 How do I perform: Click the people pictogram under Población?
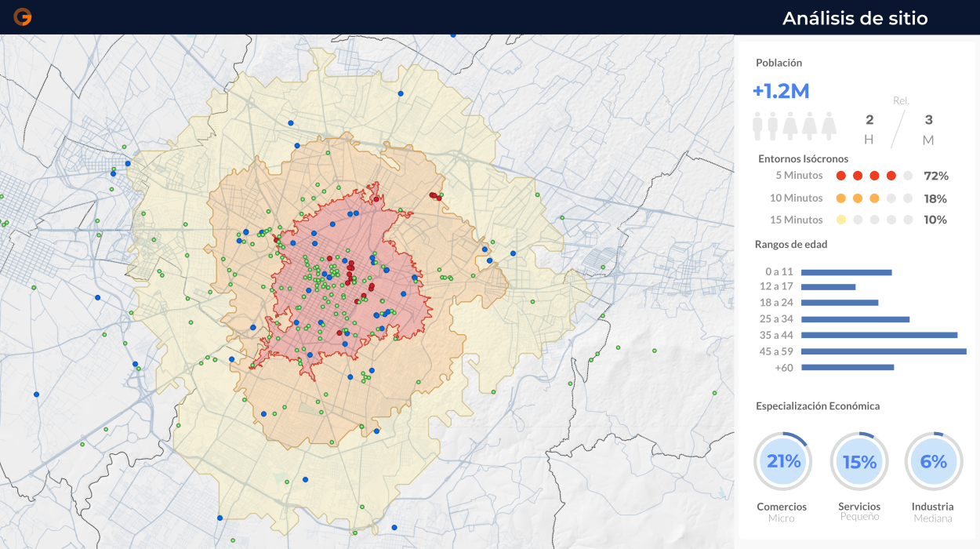click(x=795, y=125)
